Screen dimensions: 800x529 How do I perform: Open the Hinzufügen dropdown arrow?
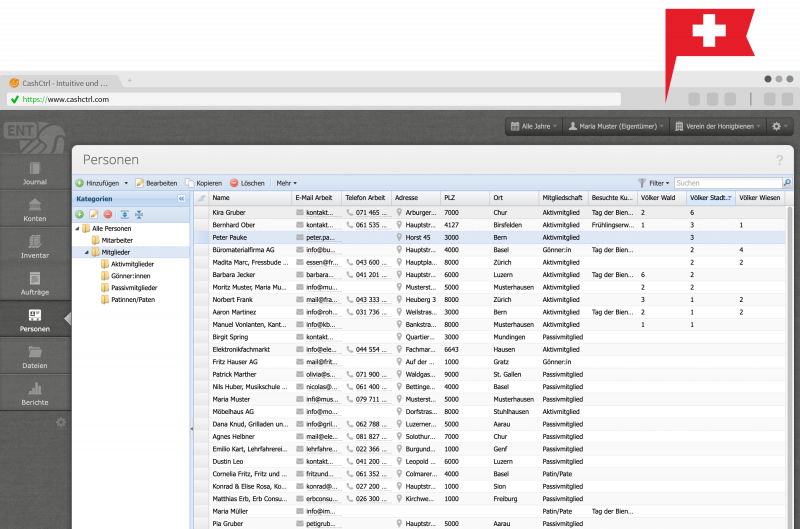coord(126,183)
